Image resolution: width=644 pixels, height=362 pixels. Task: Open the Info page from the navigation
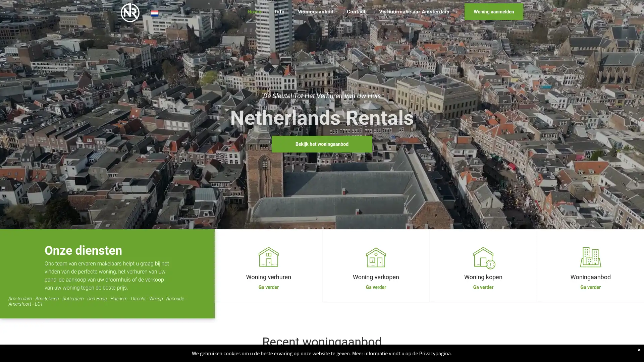pyautogui.click(x=279, y=11)
